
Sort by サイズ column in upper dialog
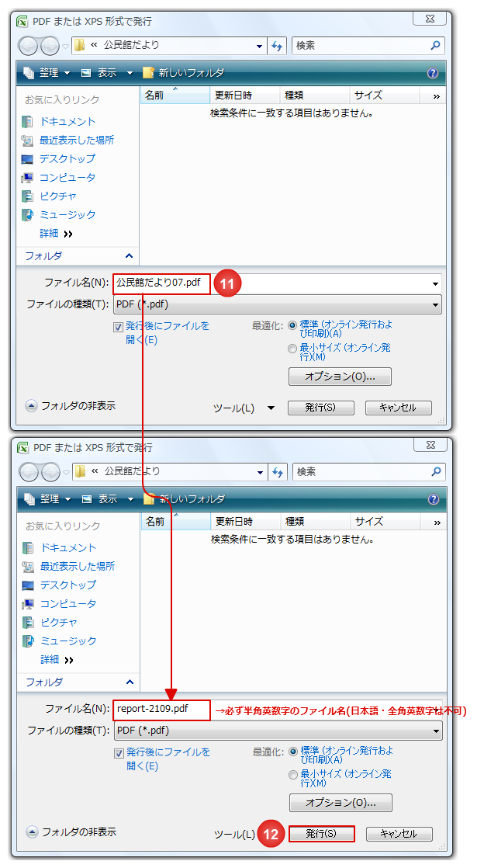coord(385,95)
